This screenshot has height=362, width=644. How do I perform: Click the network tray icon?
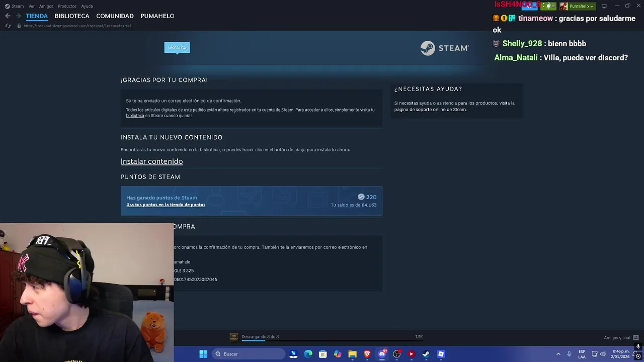click(x=594, y=354)
